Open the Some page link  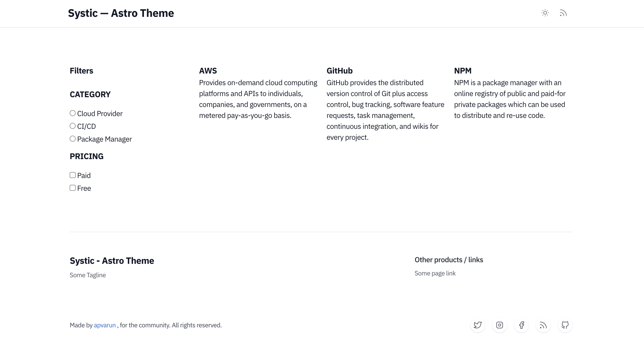[x=435, y=273]
